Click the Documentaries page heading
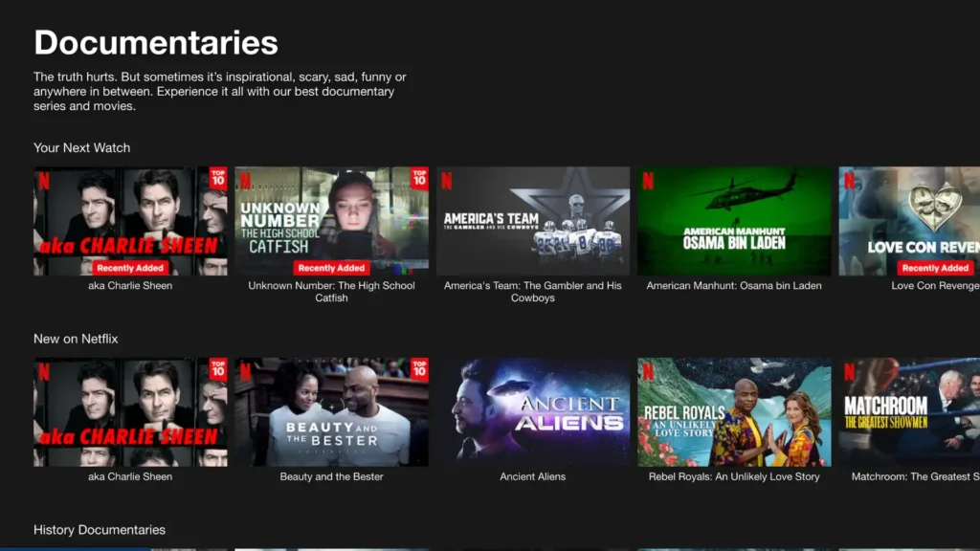The image size is (980, 551). pyautogui.click(x=156, y=43)
